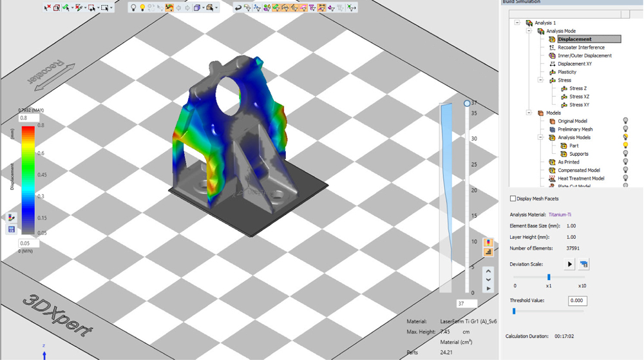The image size is (644, 360).
Task: Toggle visibility bulb for Analysis Models
Action: (625, 137)
